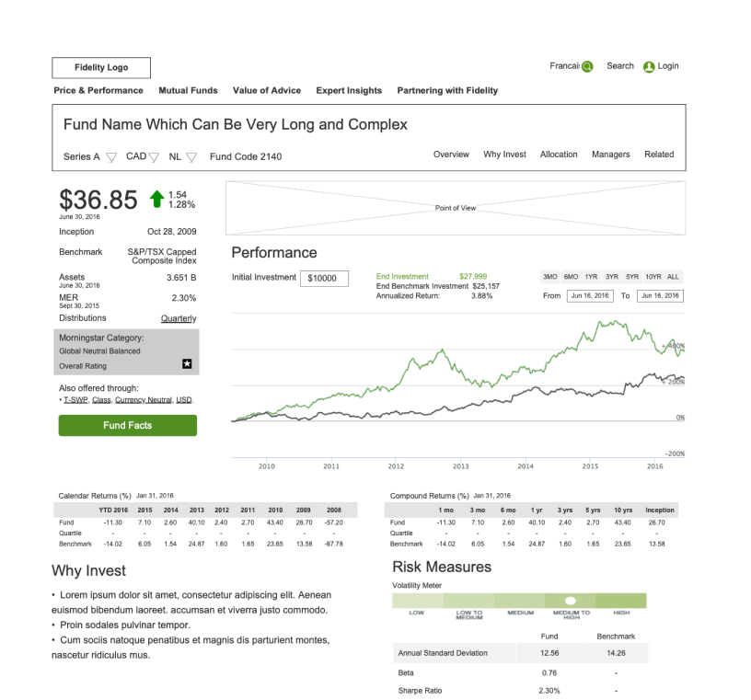Screen dimensions: 751x700
Task: Click the green search magnifier icon
Action: point(587,66)
